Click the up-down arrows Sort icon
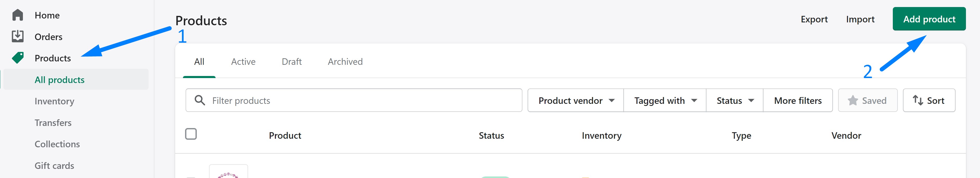 tap(918, 100)
